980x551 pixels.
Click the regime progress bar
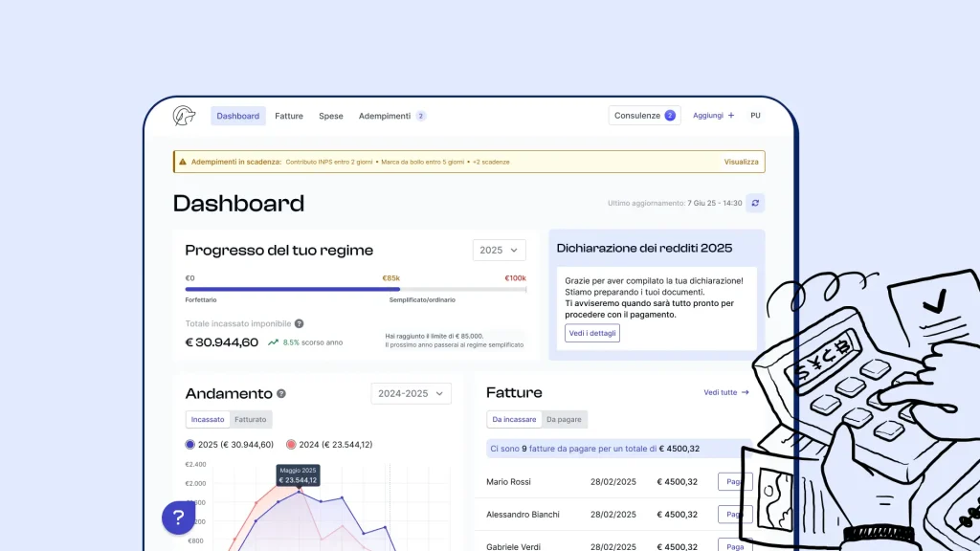pyautogui.click(x=356, y=289)
